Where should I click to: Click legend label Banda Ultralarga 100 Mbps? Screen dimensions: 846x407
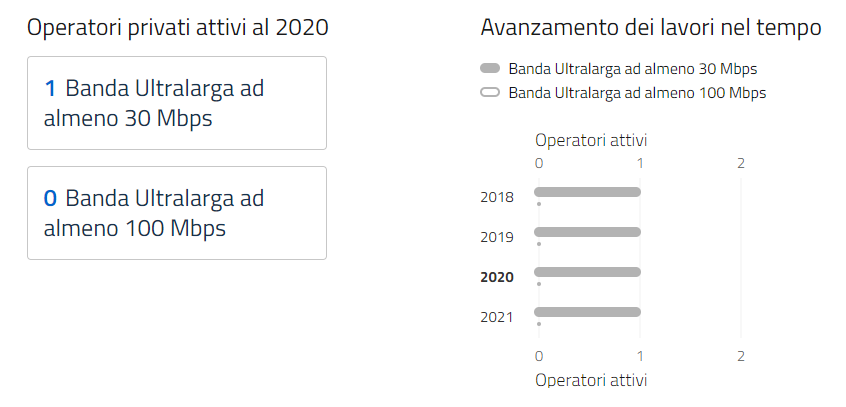pyautogui.click(x=637, y=93)
